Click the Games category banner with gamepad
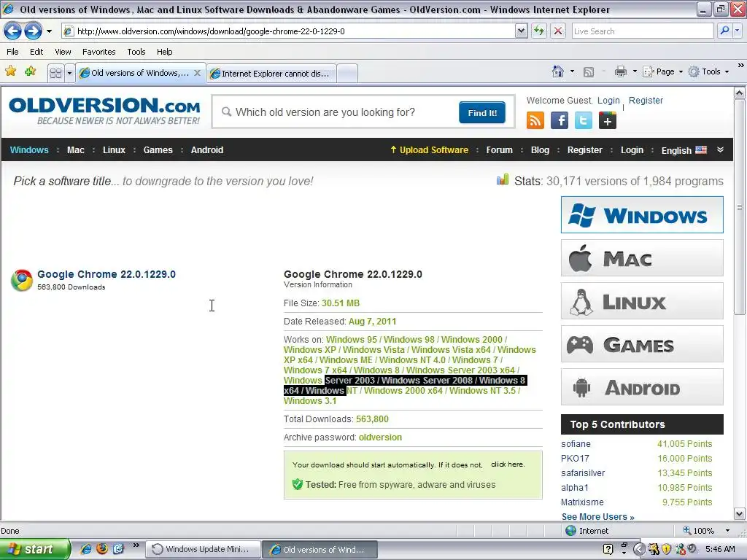The height and width of the screenshot is (560, 747). click(x=642, y=344)
